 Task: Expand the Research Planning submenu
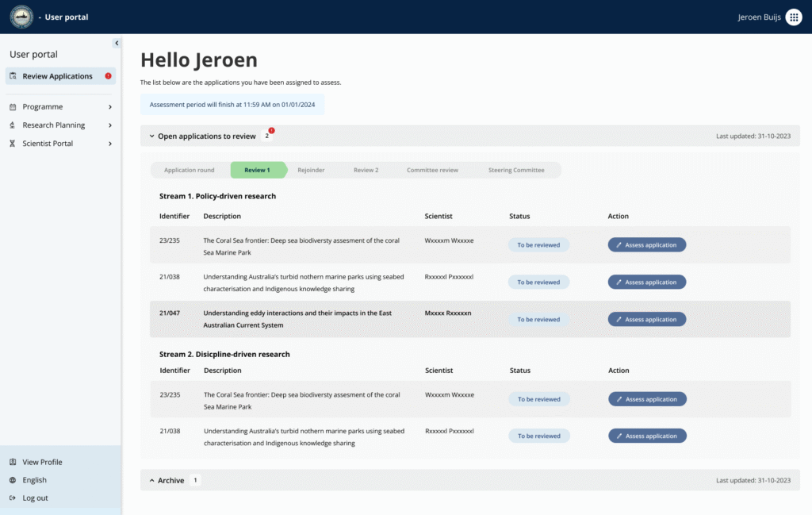110,125
